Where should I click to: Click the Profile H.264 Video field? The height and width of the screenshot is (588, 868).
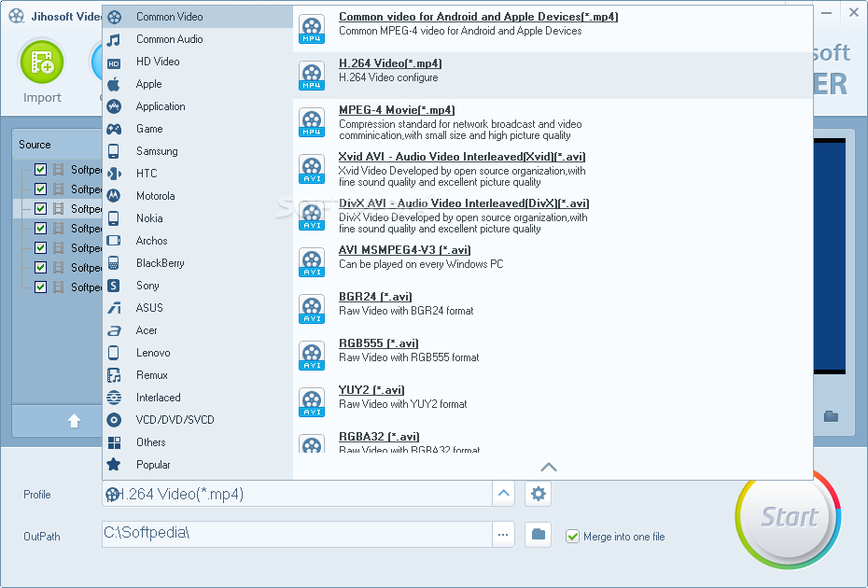pos(298,494)
